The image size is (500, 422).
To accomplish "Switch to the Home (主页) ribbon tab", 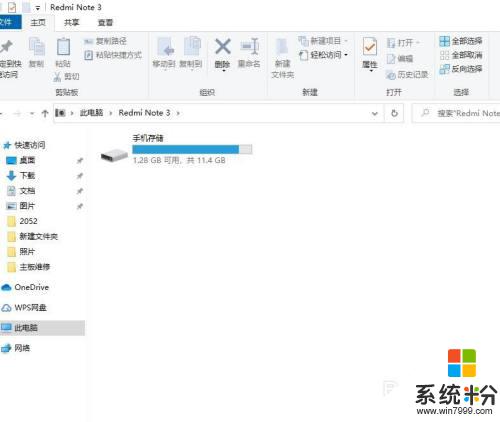I will click(38, 23).
